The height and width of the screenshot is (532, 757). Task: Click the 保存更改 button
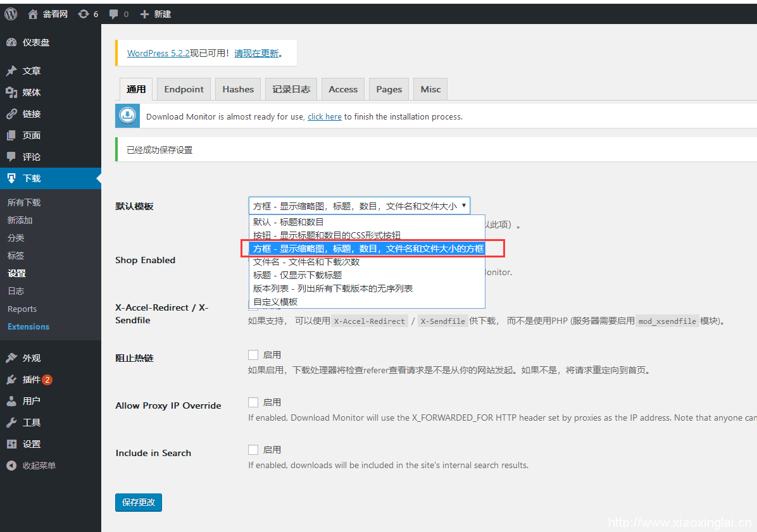point(139,502)
